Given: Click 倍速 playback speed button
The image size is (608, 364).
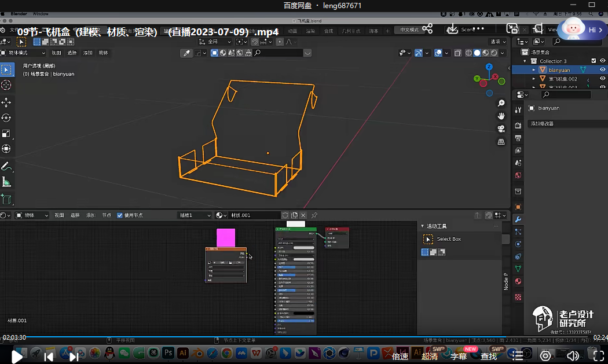Looking at the screenshot, I should (400, 356).
